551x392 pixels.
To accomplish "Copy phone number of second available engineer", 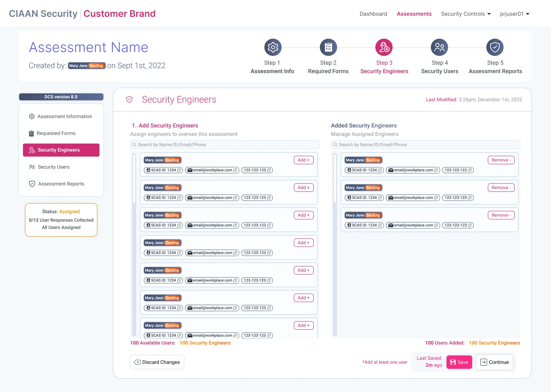I will (269, 198).
